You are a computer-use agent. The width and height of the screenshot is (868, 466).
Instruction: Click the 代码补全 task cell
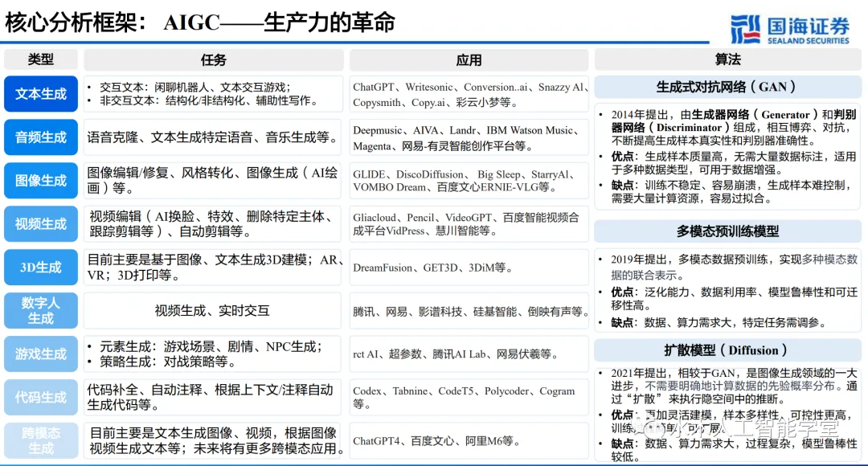[213, 397]
